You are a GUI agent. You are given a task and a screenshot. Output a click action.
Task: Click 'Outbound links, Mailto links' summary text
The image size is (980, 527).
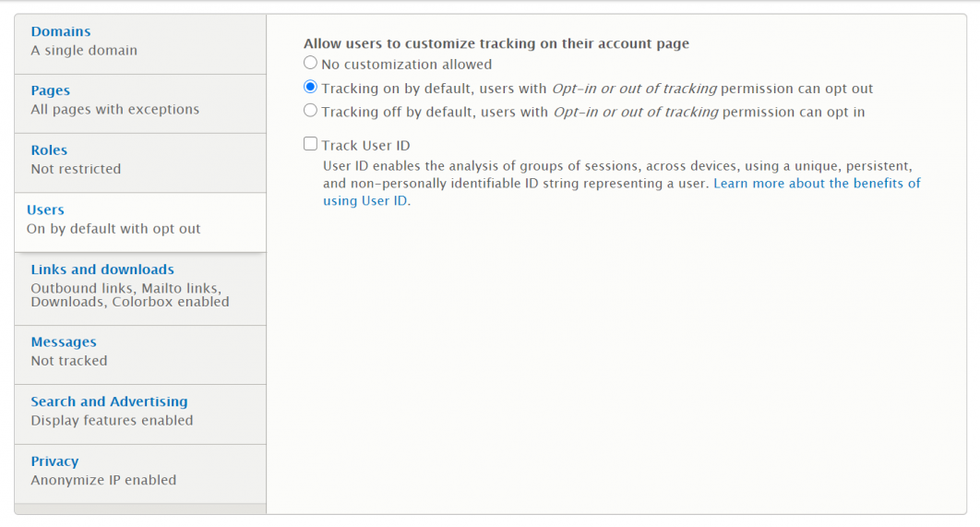[x=125, y=289]
